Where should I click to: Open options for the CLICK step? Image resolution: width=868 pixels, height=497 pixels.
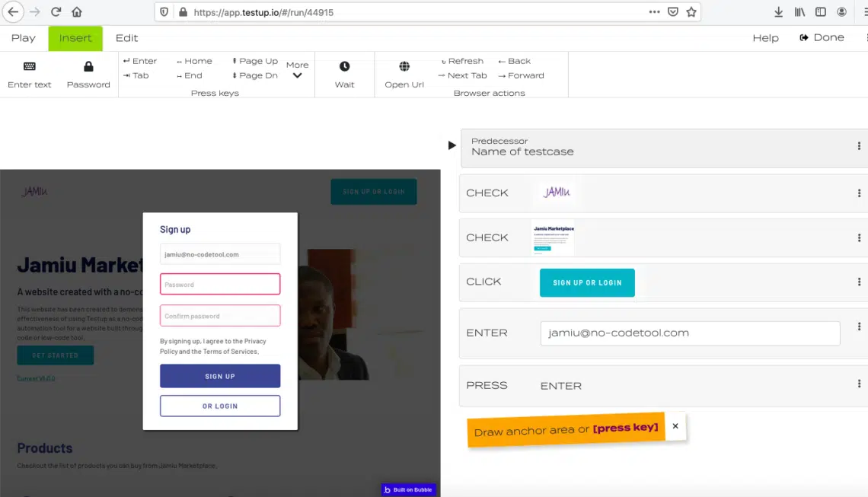[859, 282]
